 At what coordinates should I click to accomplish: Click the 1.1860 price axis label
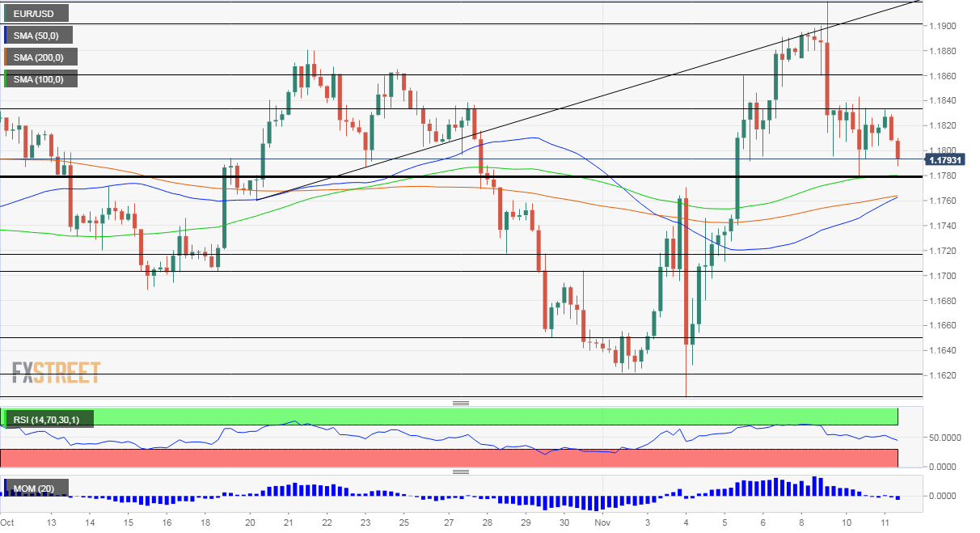[x=943, y=76]
